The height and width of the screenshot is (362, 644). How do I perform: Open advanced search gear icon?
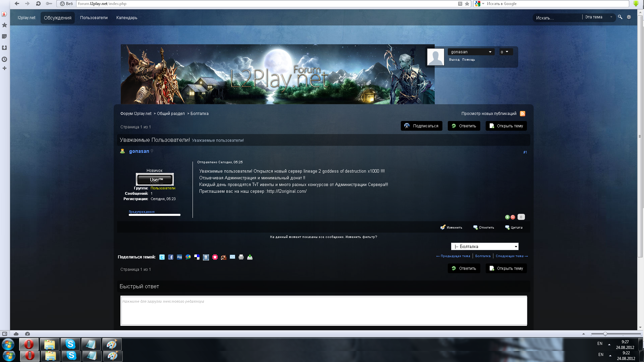pyautogui.click(x=629, y=17)
